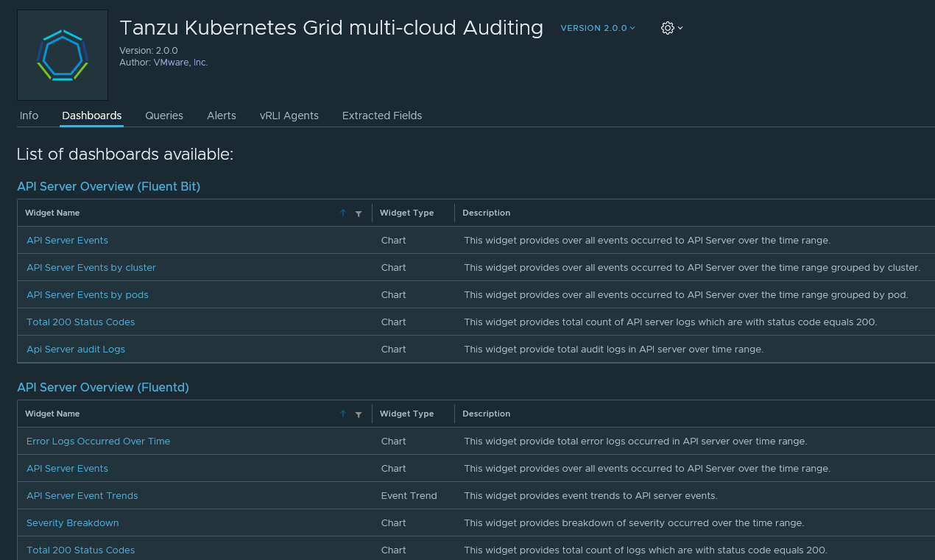The height and width of the screenshot is (560, 935).
Task: Open the settings gear menu
Action: click(671, 28)
